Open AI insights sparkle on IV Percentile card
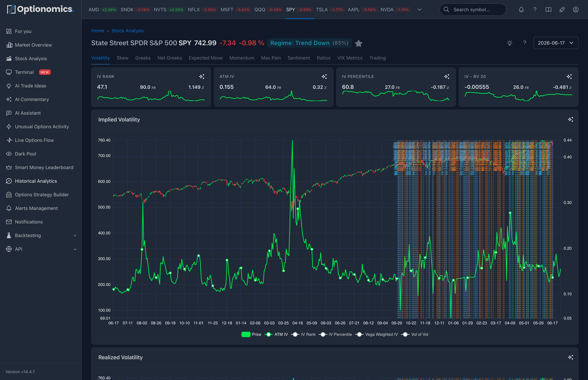Viewport: 588px width, 380px height. [x=447, y=77]
